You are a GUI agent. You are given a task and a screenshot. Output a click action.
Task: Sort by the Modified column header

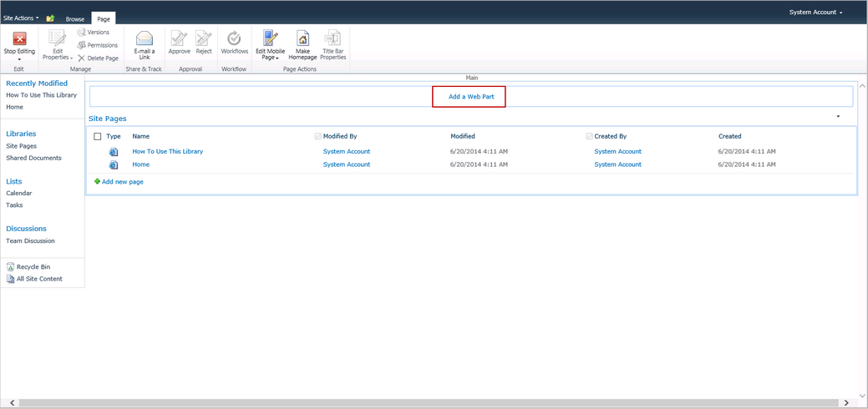click(x=463, y=136)
